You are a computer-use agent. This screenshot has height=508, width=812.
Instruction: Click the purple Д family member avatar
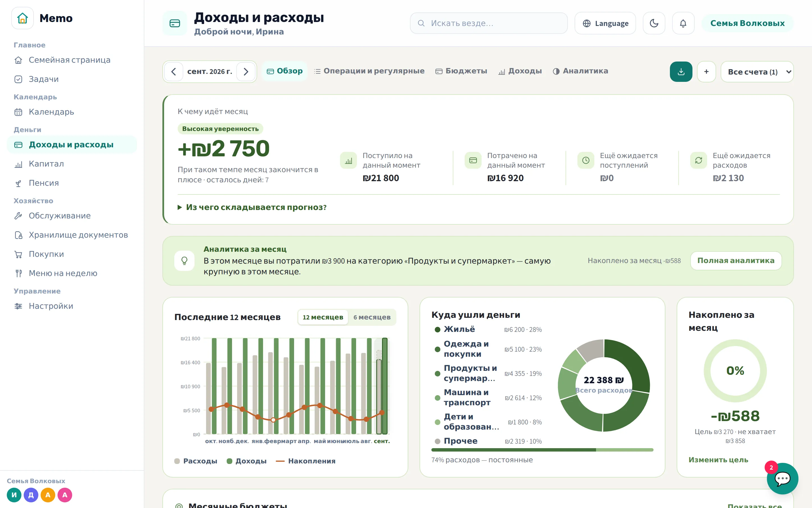tap(31, 495)
